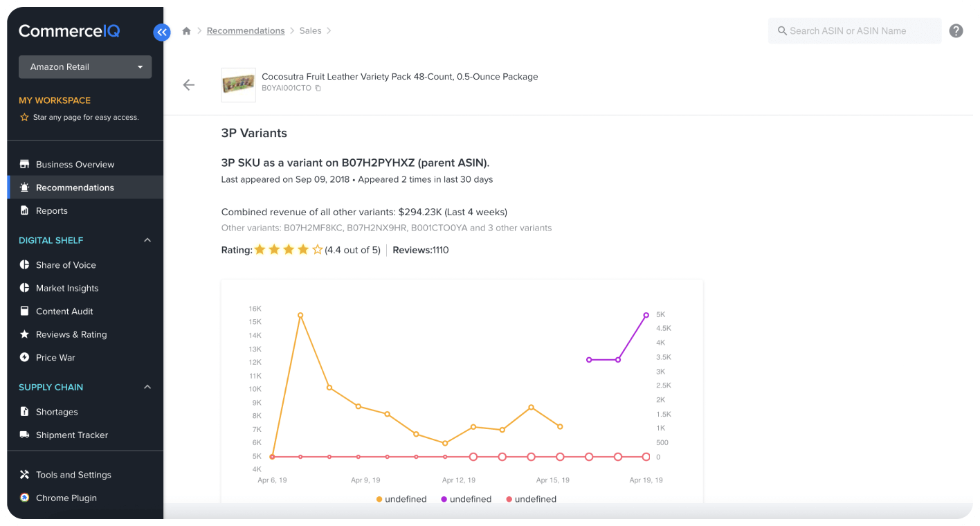The image size is (980, 526).
Task: Toggle the red undefined legend series
Action: pos(532,499)
